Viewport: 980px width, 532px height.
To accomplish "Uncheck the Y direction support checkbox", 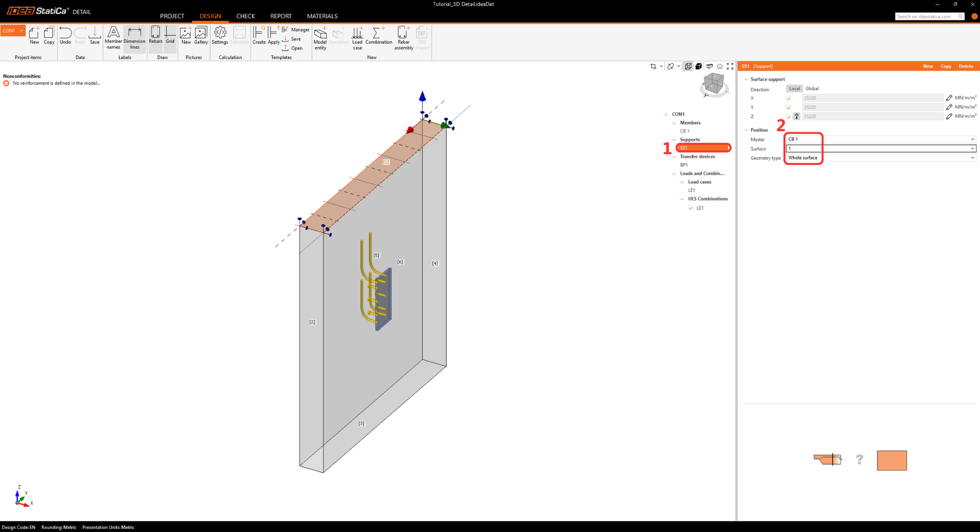I will click(x=789, y=107).
